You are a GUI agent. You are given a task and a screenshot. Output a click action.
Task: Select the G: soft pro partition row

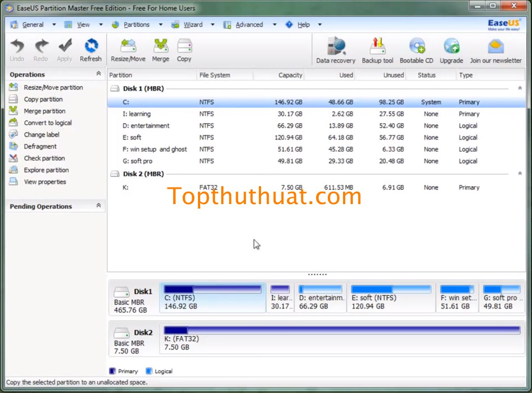click(317, 161)
